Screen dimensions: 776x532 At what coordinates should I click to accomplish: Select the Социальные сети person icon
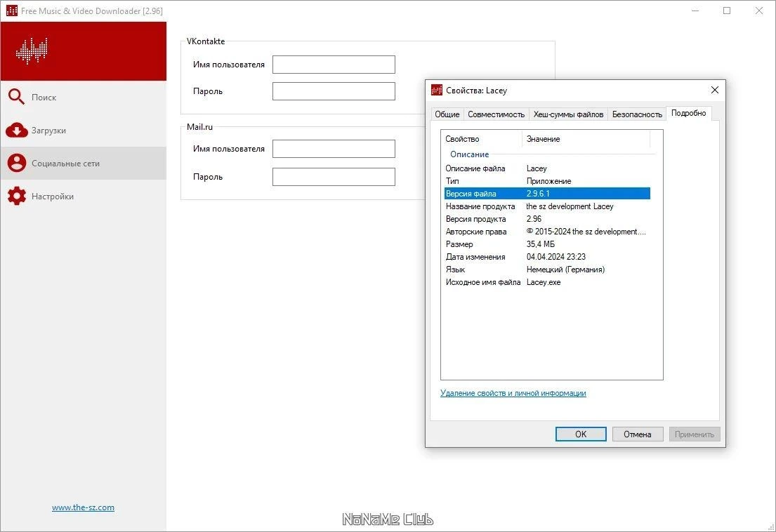point(16,163)
